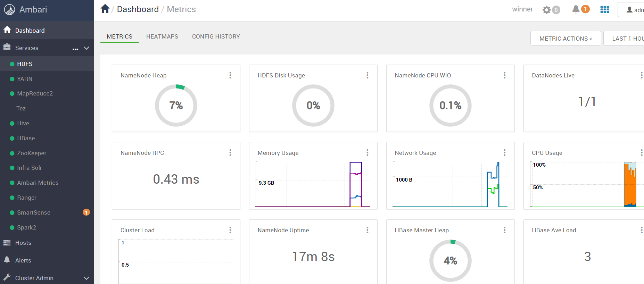Click the Dashboard house icon in sidebar
The height and width of the screenshot is (284, 644).
(x=7, y=30)
